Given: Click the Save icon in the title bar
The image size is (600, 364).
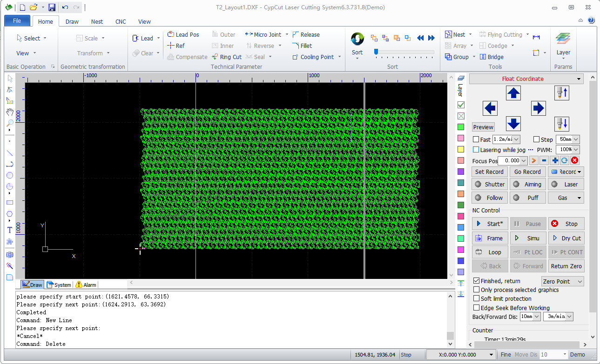Looking at the screenshot, I should (x=52, y=7).
